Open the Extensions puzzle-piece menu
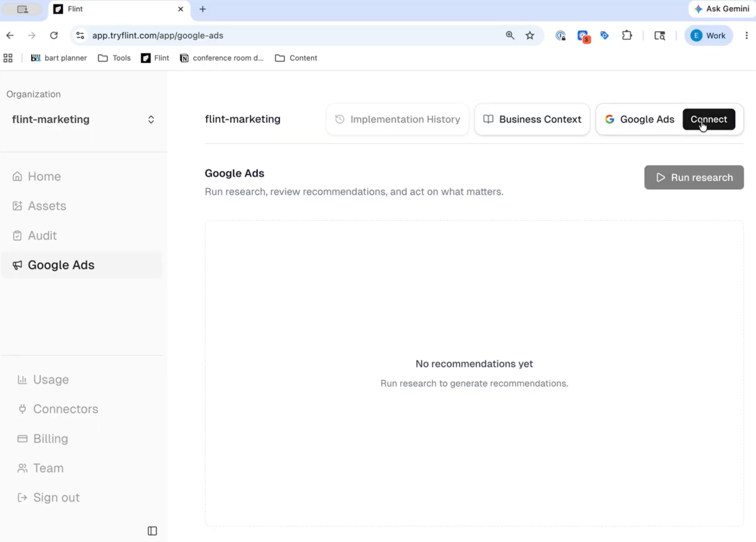The width and height of the screenshot is (756, 542). click(626, 35)
